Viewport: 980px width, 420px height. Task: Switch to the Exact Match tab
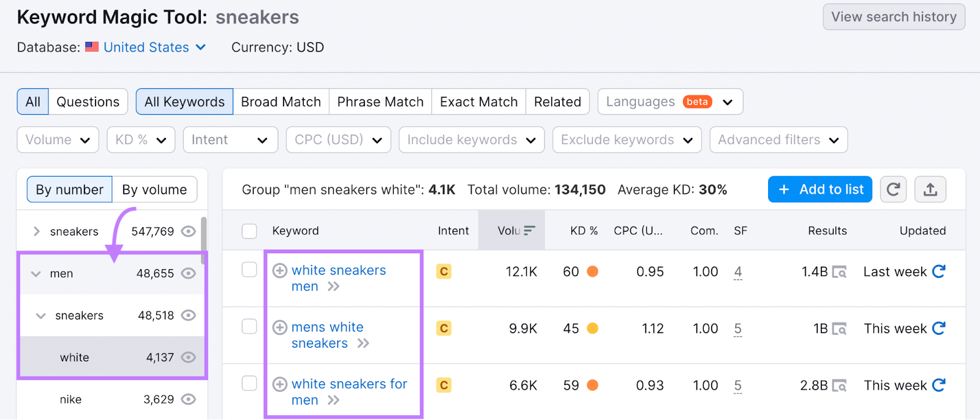(x=478, y=101)
